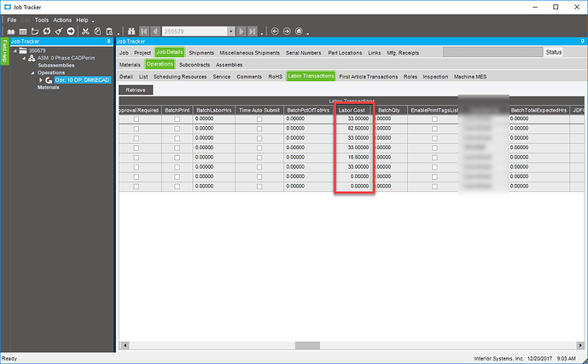Screen dimensions: 588x364
Task: Click the scrollbar right arrow
Action: click(580, 345)
